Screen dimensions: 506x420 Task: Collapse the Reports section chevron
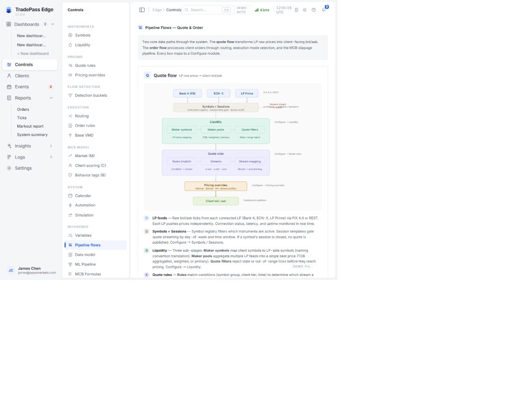click(51, 98)
